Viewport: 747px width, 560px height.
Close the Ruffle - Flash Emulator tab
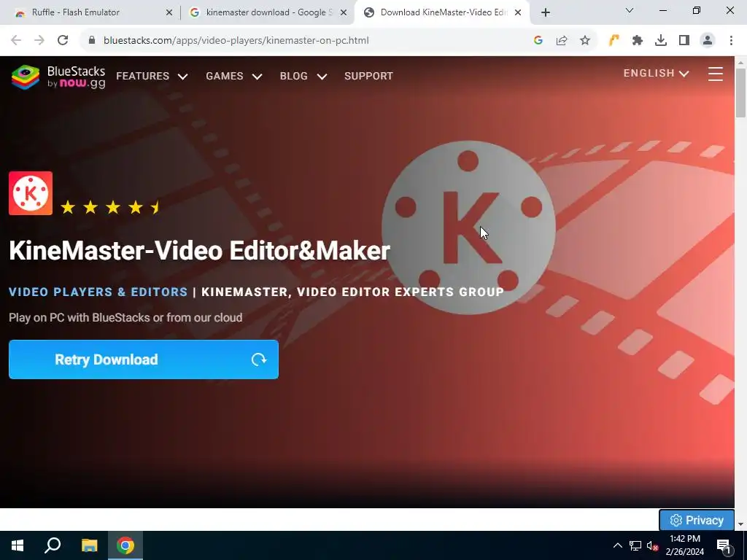coord(169,12)
